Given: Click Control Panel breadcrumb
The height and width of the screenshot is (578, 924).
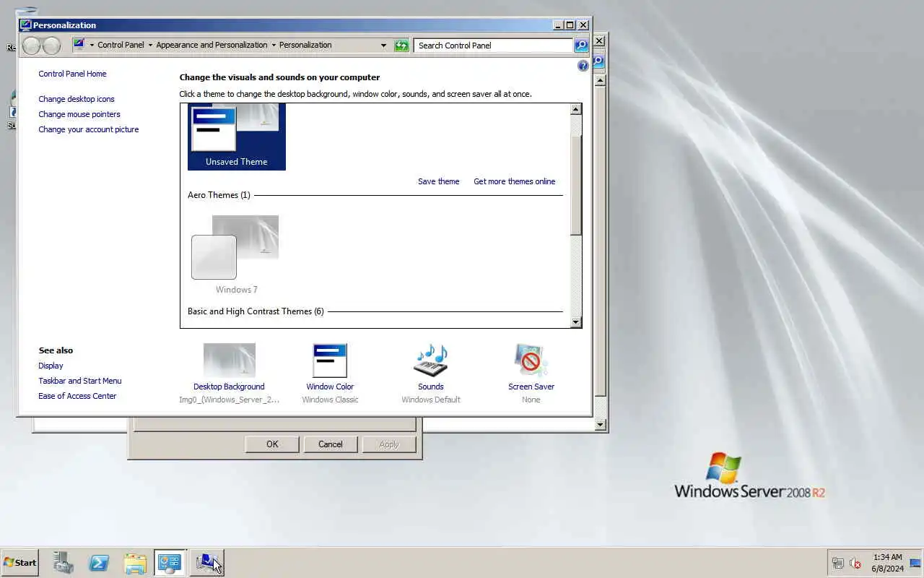Looking at the screenshot, I should 121,45.
